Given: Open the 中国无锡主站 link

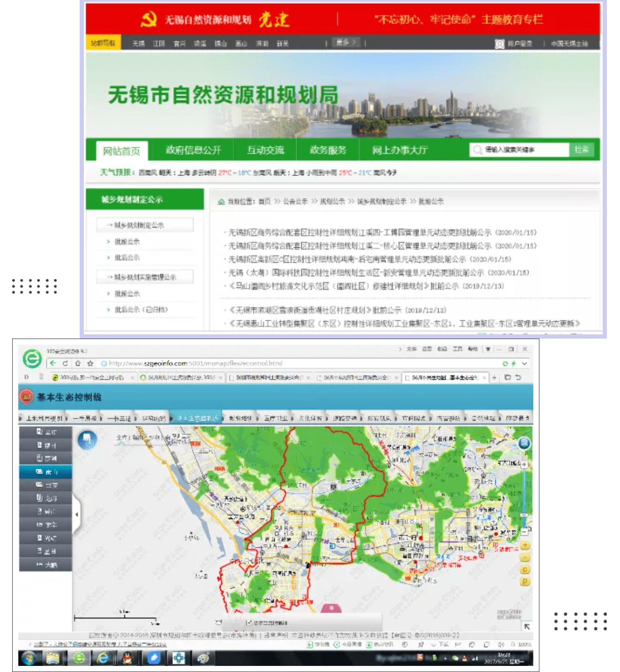Looking at the screenshot, I should [x=569, y=44].
